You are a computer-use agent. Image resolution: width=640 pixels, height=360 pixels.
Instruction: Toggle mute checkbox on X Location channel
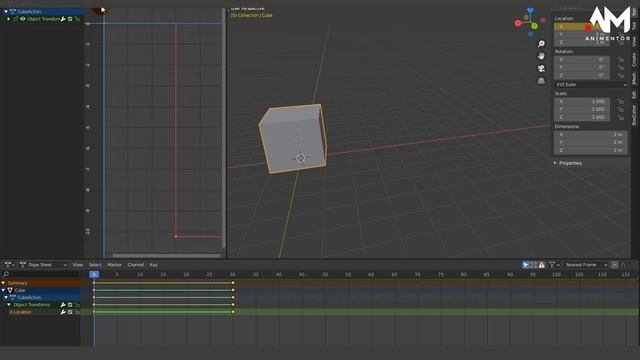tap(70, 312)
